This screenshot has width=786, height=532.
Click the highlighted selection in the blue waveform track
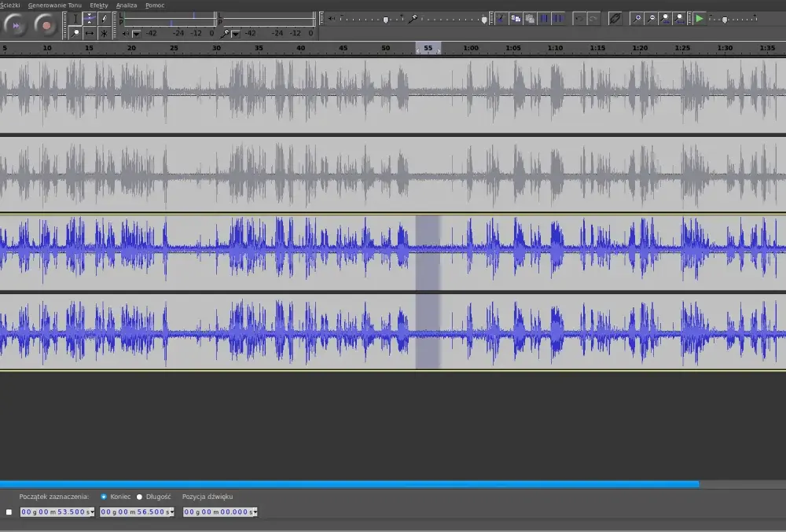pyautogui.click(x=428, y=292)
